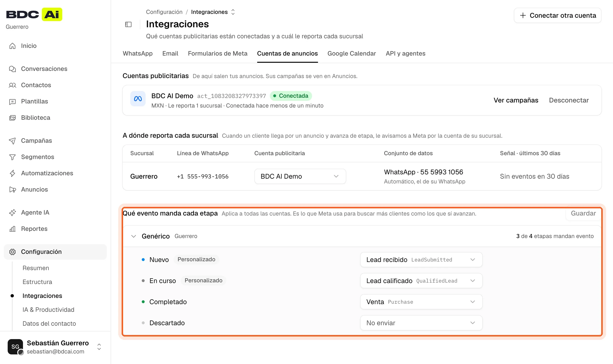Collapse the Genérico pipeline section

click(x=134, y=236)
